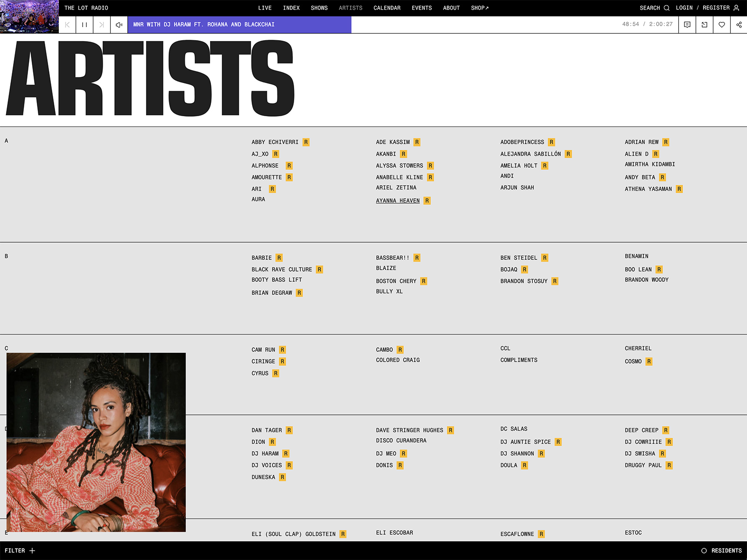Open the Shop external link
747x560 pixels.
(x=479, y=8)
